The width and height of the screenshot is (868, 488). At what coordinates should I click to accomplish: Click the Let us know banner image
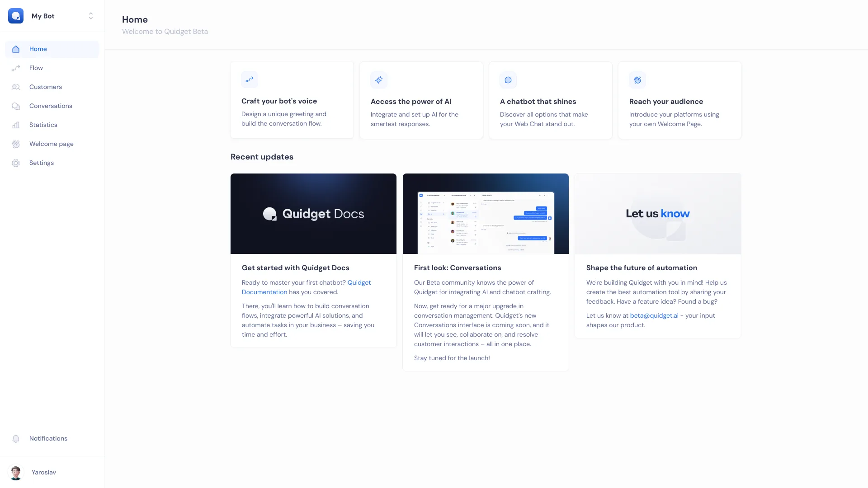tap(657, 214)
